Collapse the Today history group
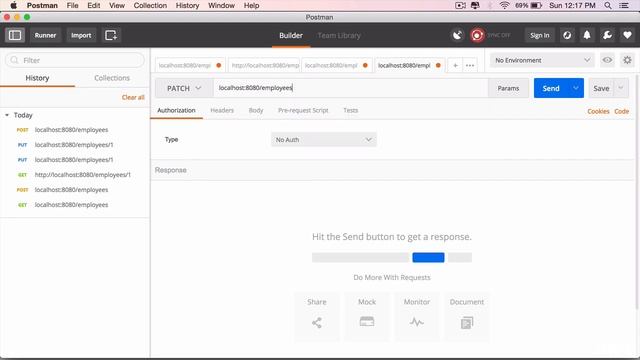The width and height of the screenshot is (640, 360). pyautogui.click(x=7, y=115)
